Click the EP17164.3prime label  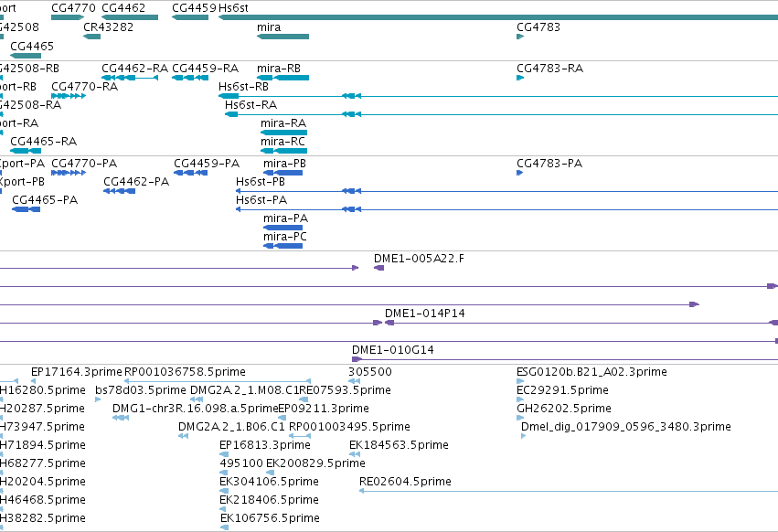(77, 372)
